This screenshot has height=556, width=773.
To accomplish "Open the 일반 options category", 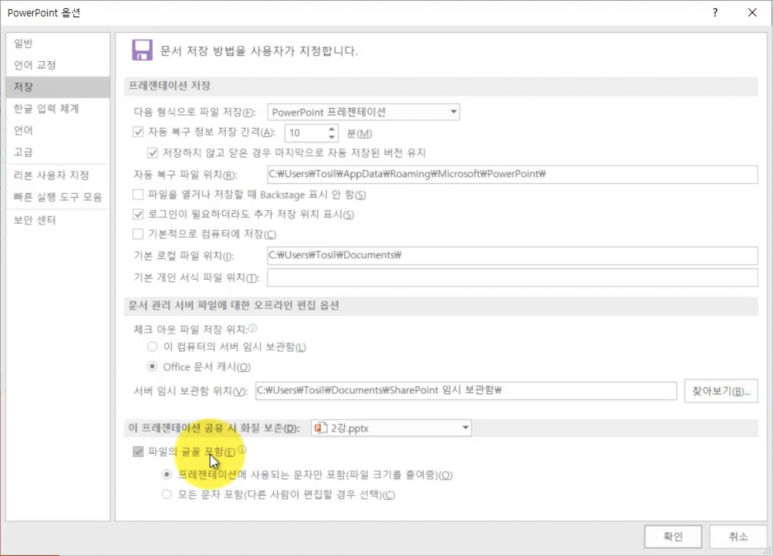I will click(x=58, y=43).
